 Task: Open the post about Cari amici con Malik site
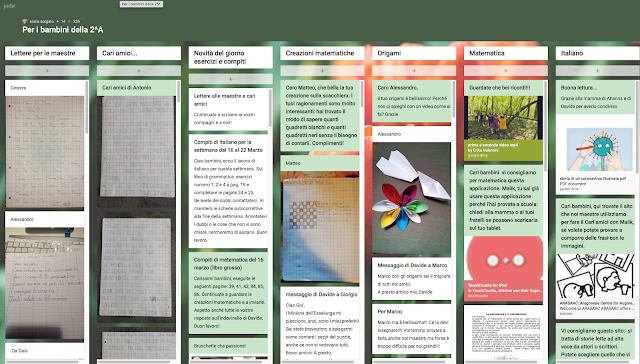(x=595, y=226)
